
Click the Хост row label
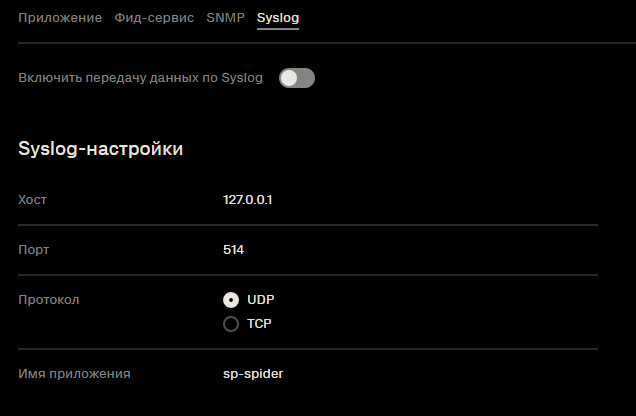pos(32,200)
